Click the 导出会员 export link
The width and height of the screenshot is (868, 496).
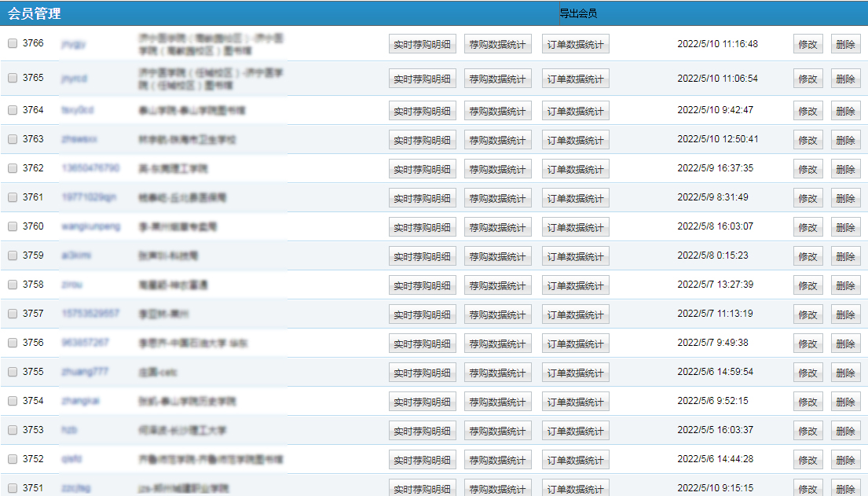pos(578,13)
